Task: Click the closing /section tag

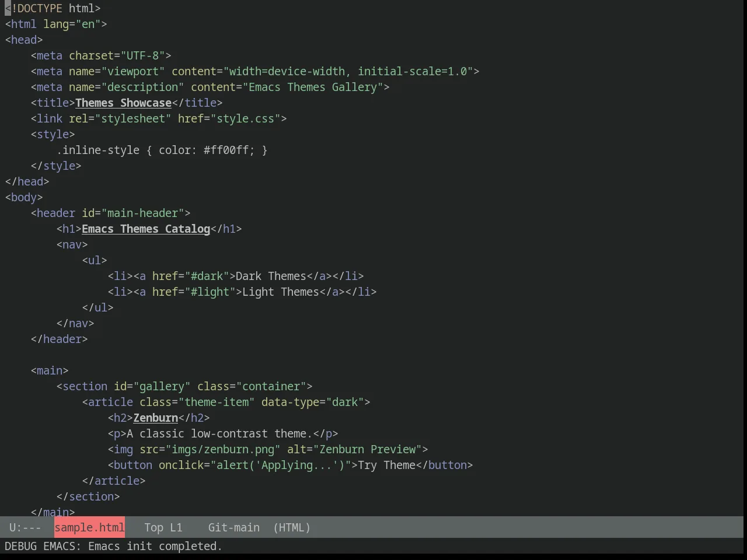Action: (88, 496)
